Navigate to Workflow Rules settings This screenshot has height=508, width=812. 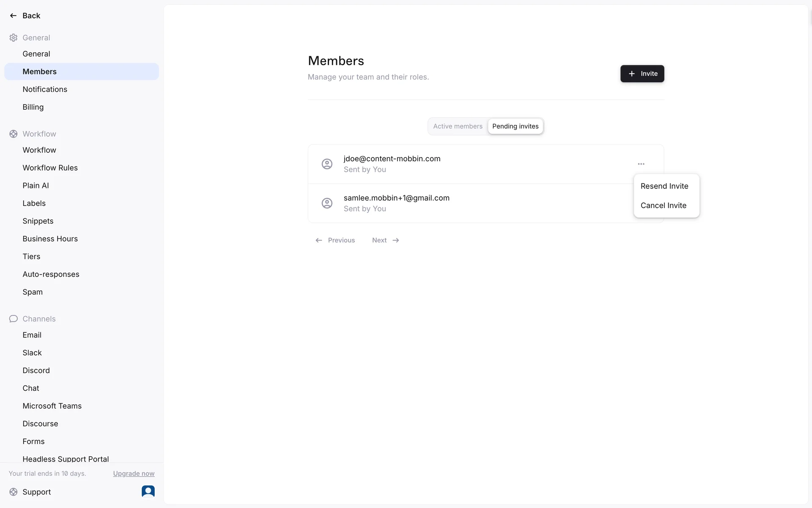coord(50,168)
